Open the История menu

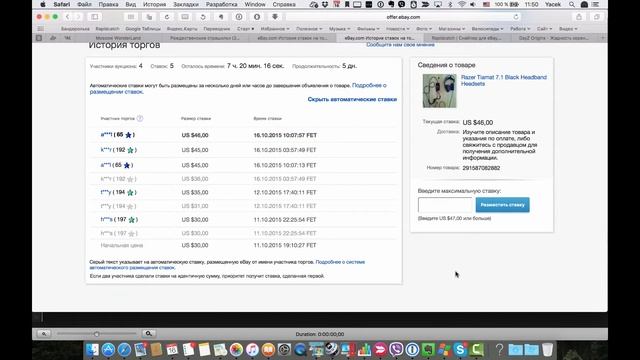[154, 4]
